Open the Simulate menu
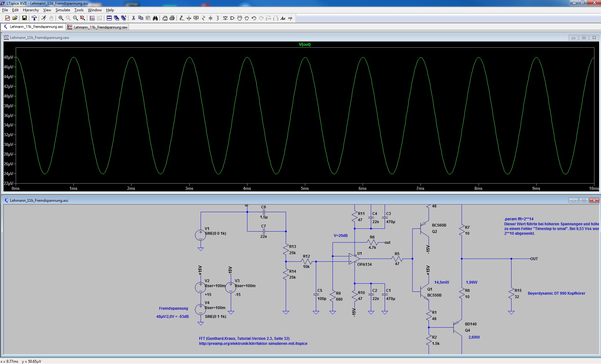The height and width of the screenshot is (364, 601). pyautogui.click(x=63, y=10)
